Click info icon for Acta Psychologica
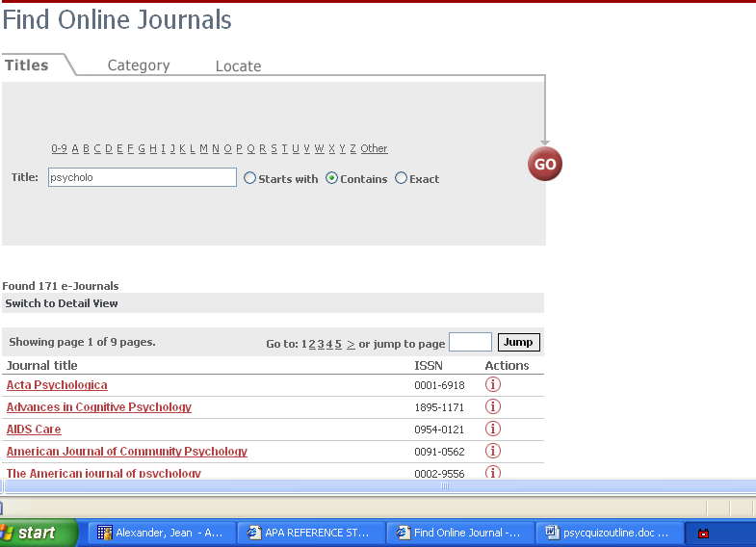The height and width of the screenshot is (547, 756). point(493,385)
